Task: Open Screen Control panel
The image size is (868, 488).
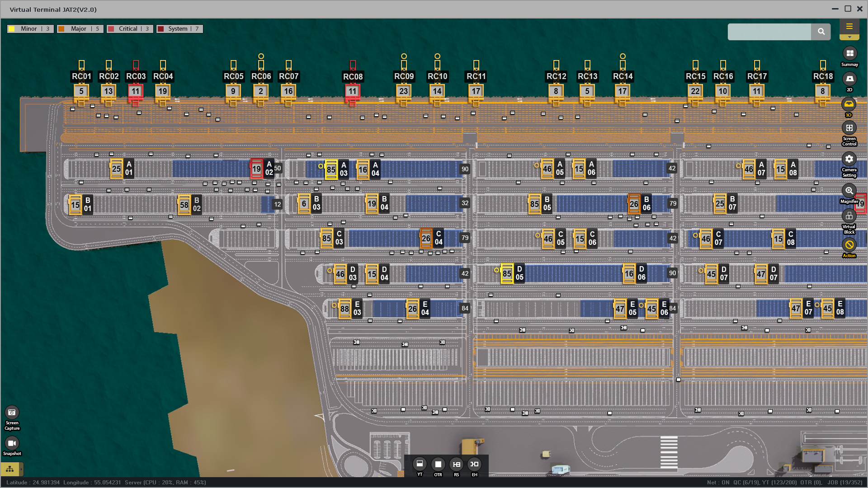Action: tap(849, 128)
